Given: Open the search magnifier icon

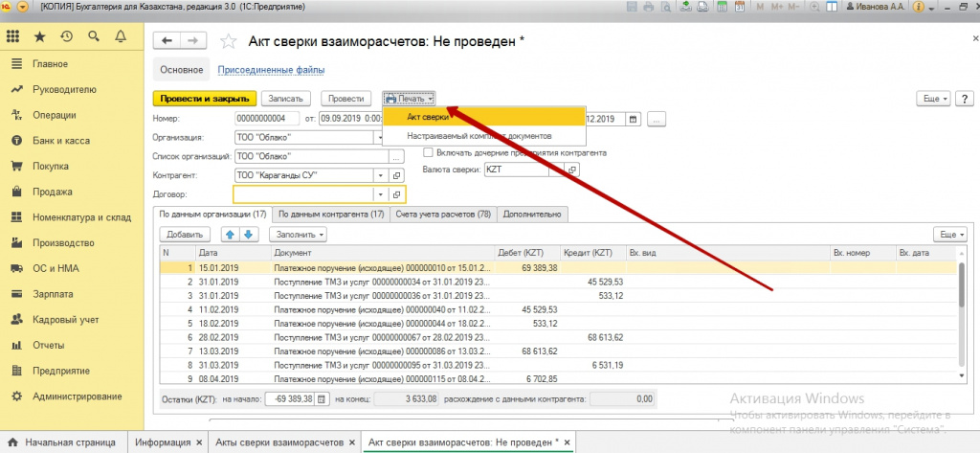Looking at the screenshot, I should 94,37.
